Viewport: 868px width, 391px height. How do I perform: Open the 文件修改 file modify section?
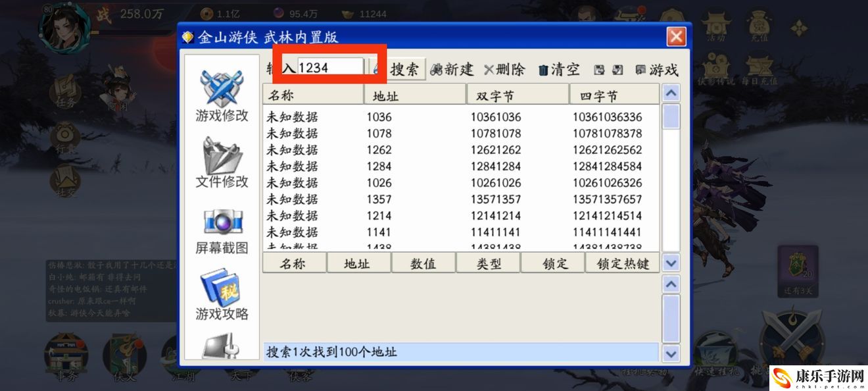click(x=222, y=163)
